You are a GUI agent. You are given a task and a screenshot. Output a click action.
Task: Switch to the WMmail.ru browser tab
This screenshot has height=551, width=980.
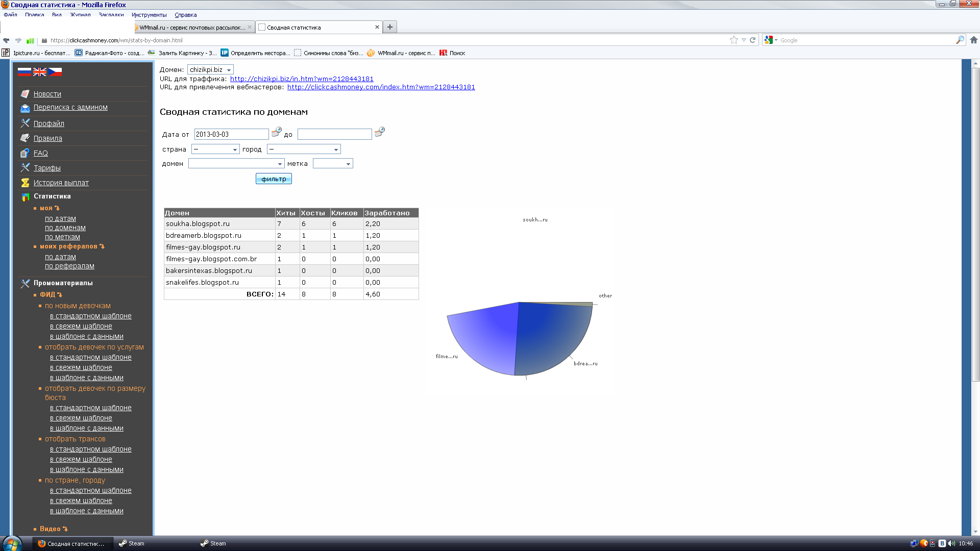(193, 28)
